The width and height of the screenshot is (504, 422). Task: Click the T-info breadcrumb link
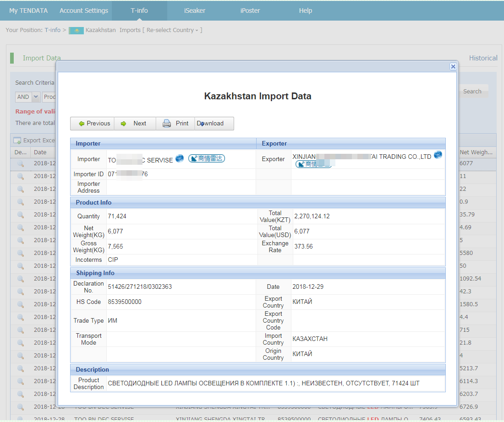point(52,30)
